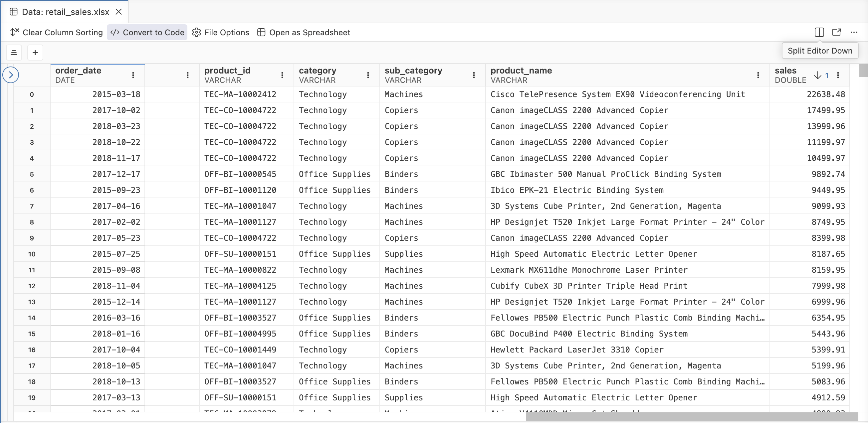Select sales value 4912.59
The height and width of the screenshot is (423, 868).
coord(810,397)
